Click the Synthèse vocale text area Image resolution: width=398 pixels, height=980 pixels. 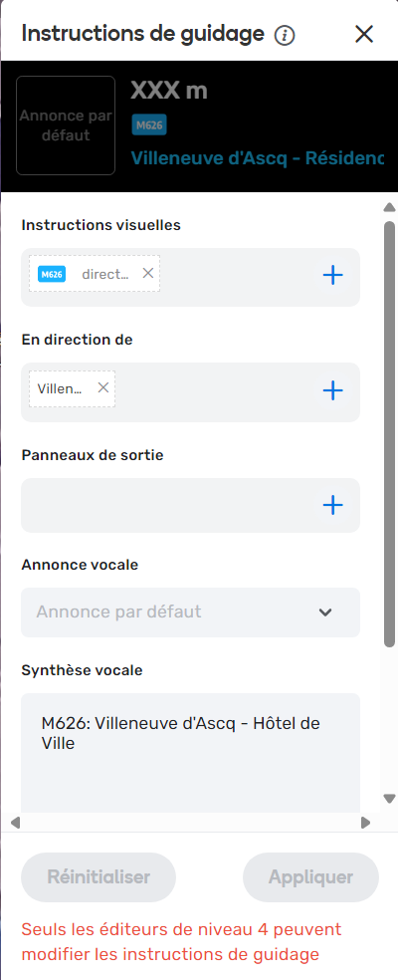coord(191,753)
